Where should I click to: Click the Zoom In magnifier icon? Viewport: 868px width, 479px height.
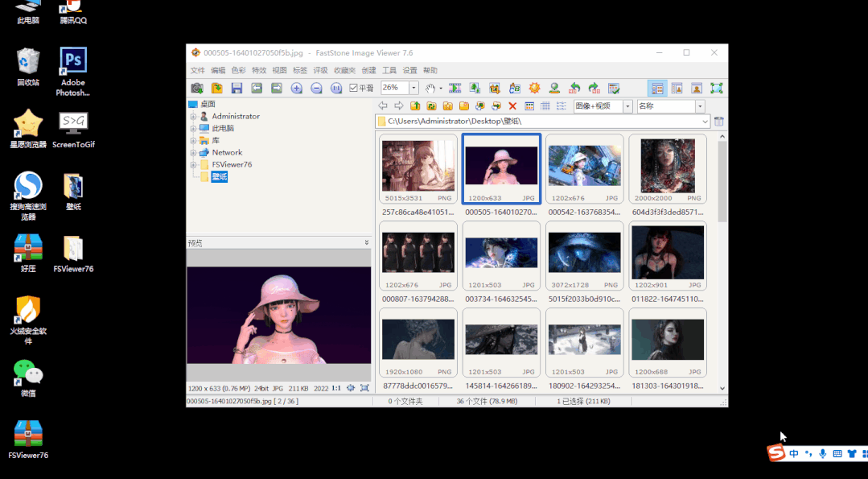pyautogui.click(x=297, y=88)
